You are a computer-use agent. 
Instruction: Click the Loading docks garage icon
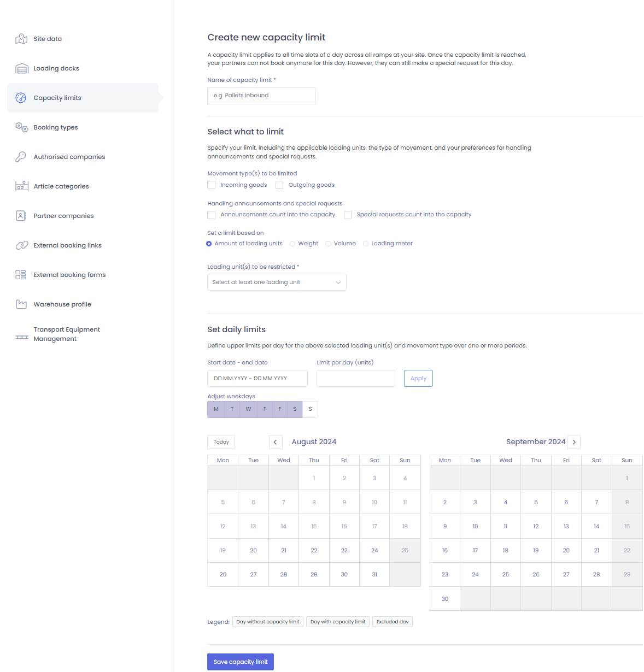(21, 68)
